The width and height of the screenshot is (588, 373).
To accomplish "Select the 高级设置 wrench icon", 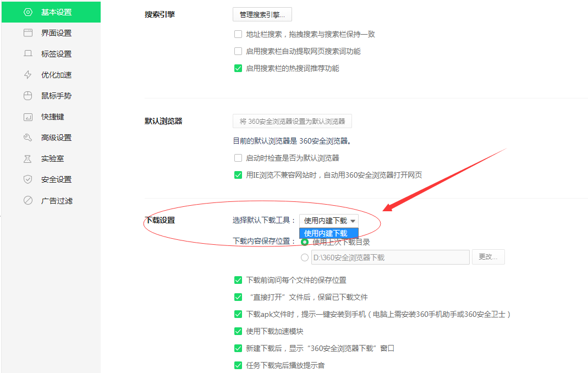I will tap(28, 137).
